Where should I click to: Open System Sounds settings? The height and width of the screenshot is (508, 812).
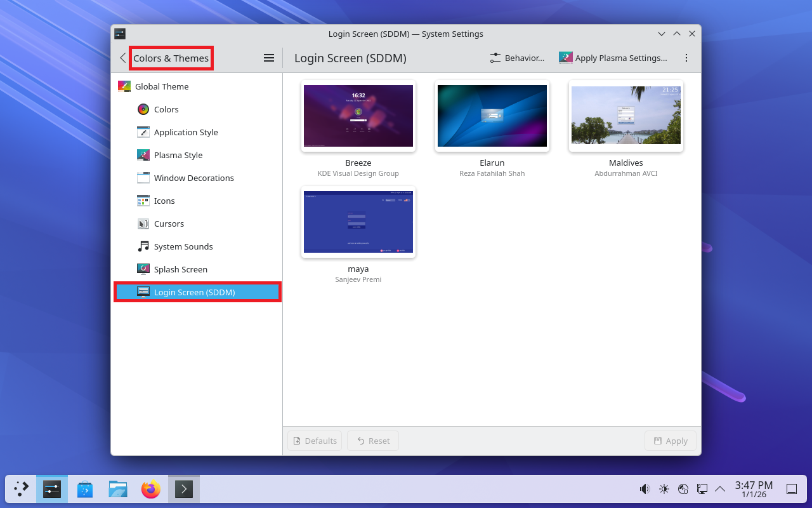pyautogui.click(x=183, y=246)
